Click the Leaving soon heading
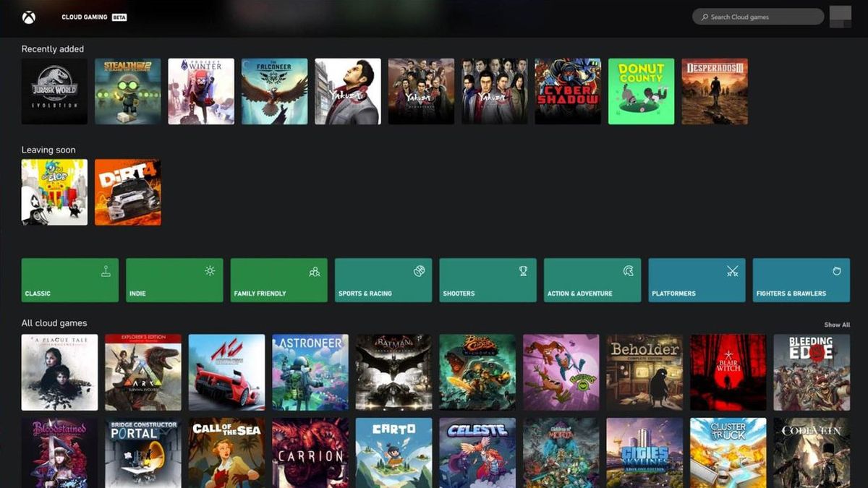868x488 pixels. 48,150
